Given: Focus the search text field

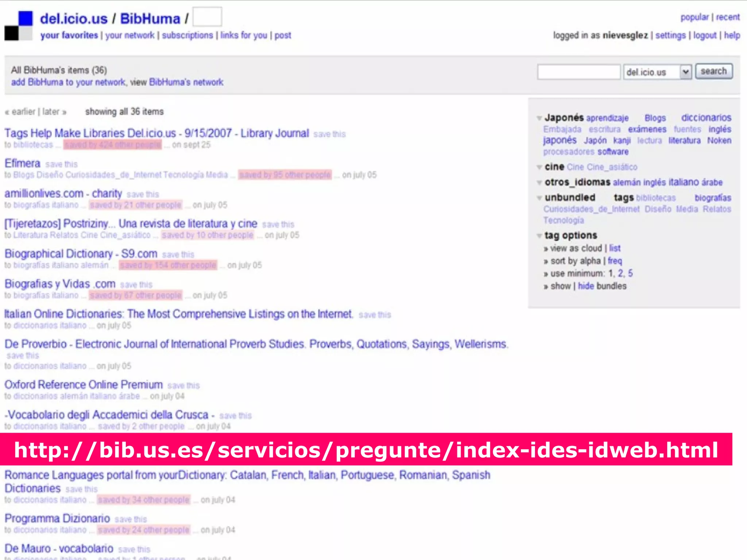Looking at the screenshot, I should click(579, 72).
